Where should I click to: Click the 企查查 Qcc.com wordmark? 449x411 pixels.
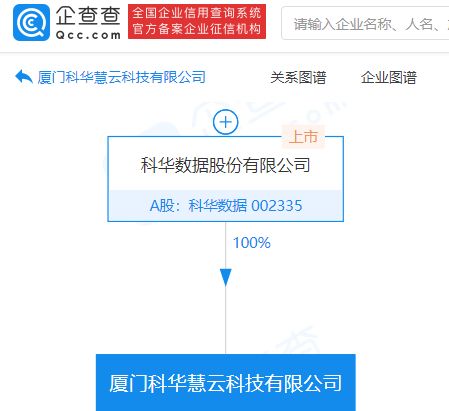(88, 23)
